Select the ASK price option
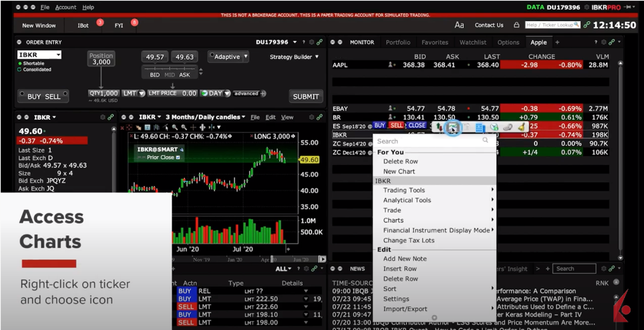Viewport: 644px width, 330px height. [184, 75]
